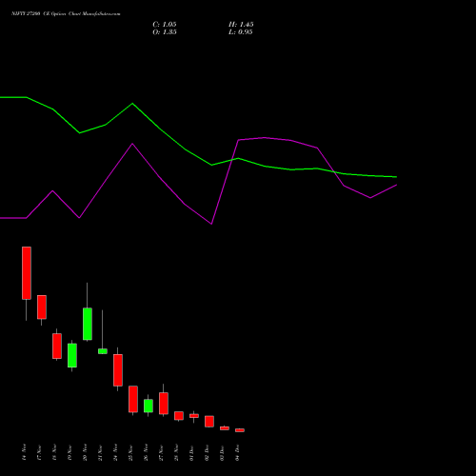Click the 18 Nov date label
This screenshot has width=476, height=476.
[x=55, y=452]
